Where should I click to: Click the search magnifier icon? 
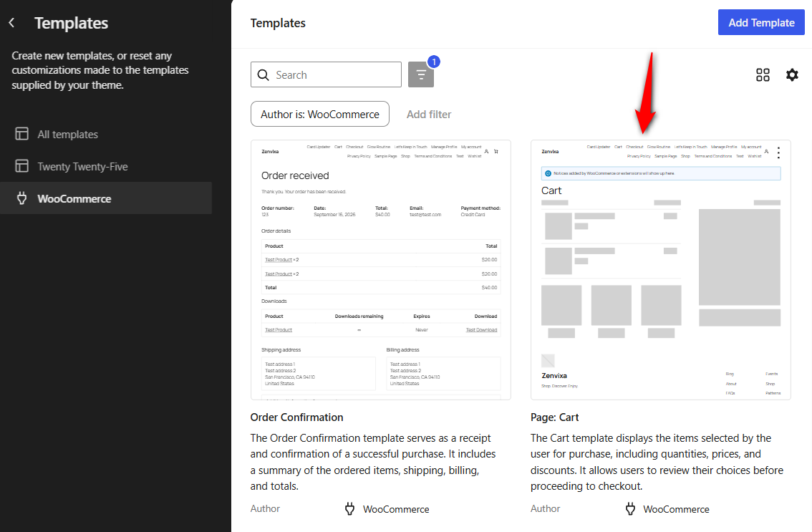pos(263,75)
